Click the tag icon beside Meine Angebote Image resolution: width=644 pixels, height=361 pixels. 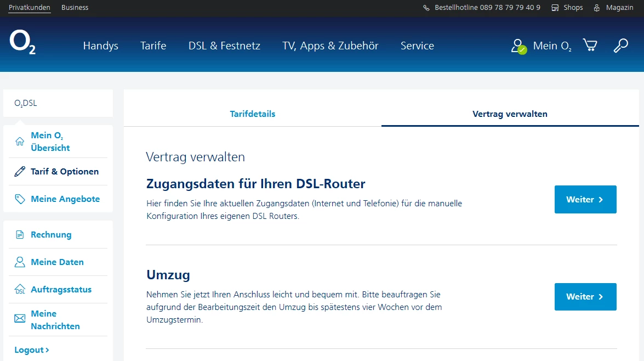(x=20, y=199)
